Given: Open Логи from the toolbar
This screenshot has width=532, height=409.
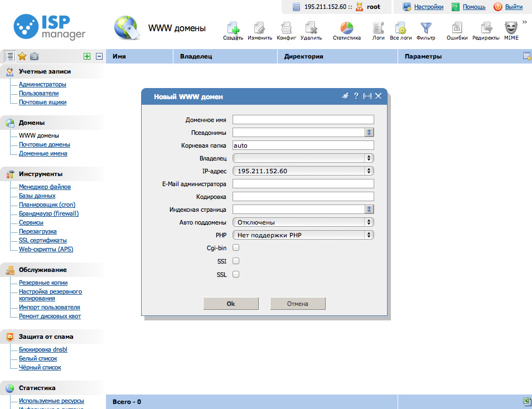Looking at the screenshot, I should (378, 29).
